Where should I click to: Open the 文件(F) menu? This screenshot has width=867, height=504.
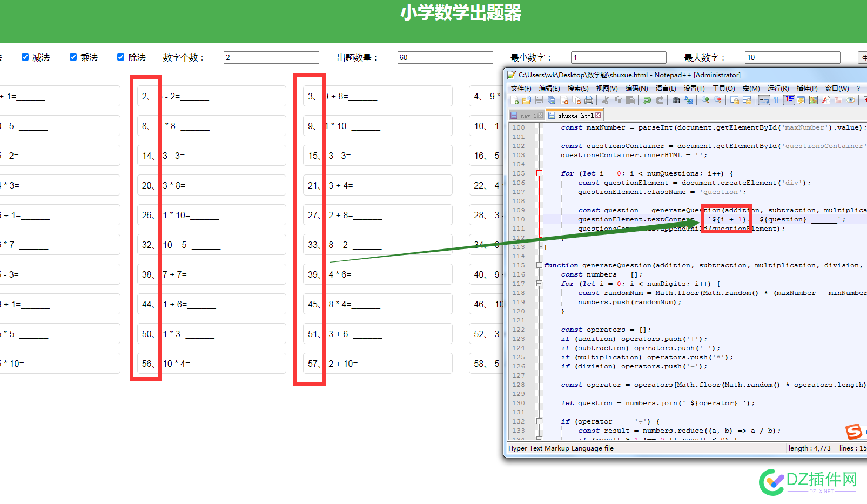click(x=521, y=89)
